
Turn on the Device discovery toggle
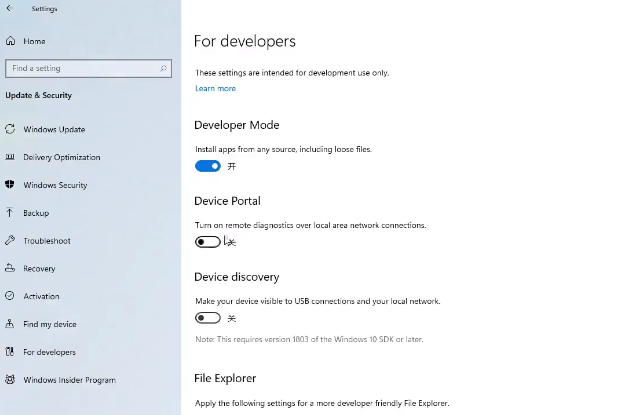coord(207,318)
